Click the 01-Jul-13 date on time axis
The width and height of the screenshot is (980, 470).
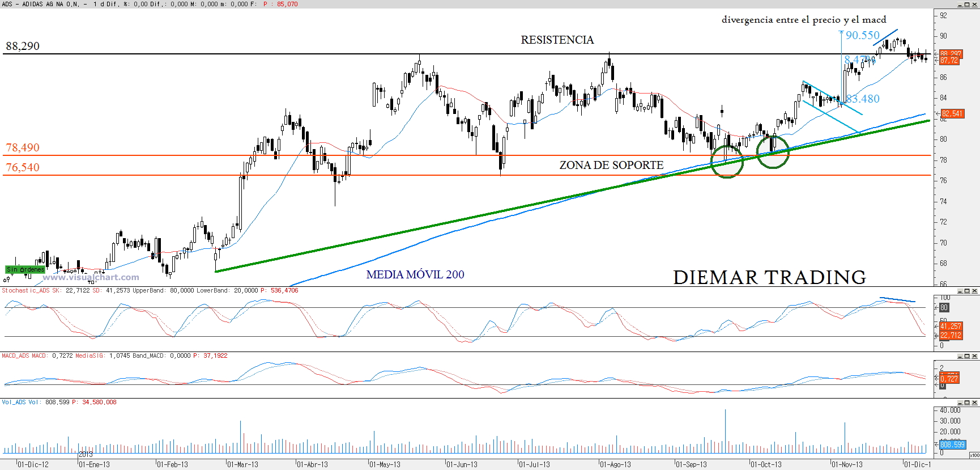point(534,464)
